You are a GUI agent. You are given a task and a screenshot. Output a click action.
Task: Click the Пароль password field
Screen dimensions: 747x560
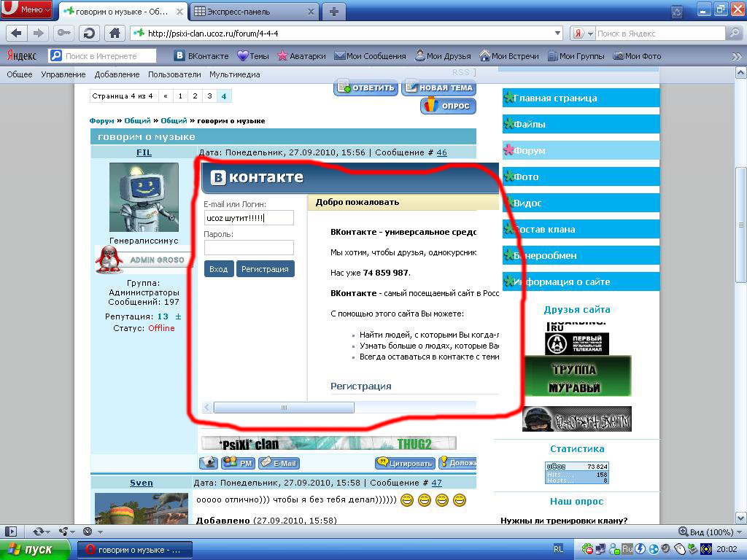coord(249,248)
